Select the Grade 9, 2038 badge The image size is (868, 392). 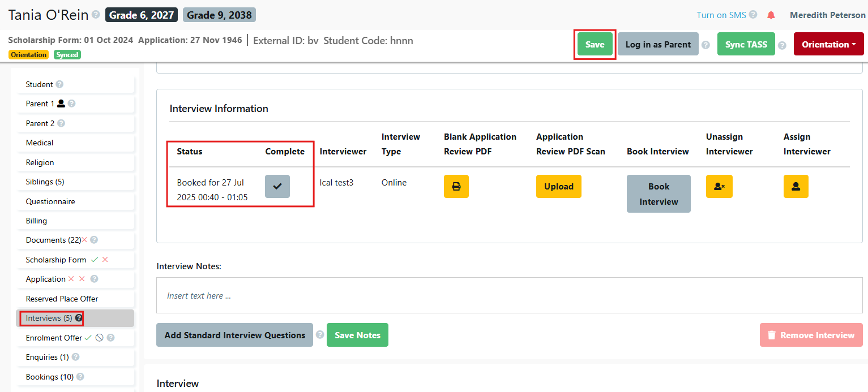pos(219,15)
